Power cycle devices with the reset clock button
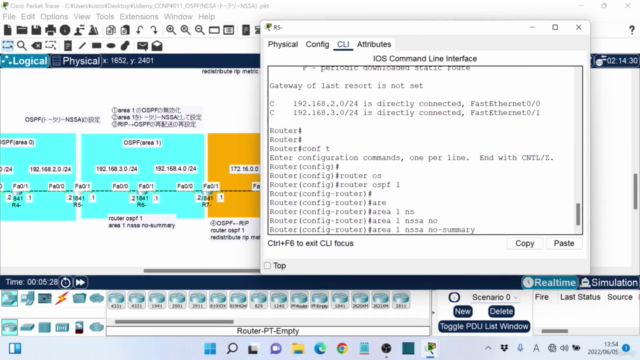Image resolution: width=640 pixels, height=360 pixels. (x=65, y=282)
